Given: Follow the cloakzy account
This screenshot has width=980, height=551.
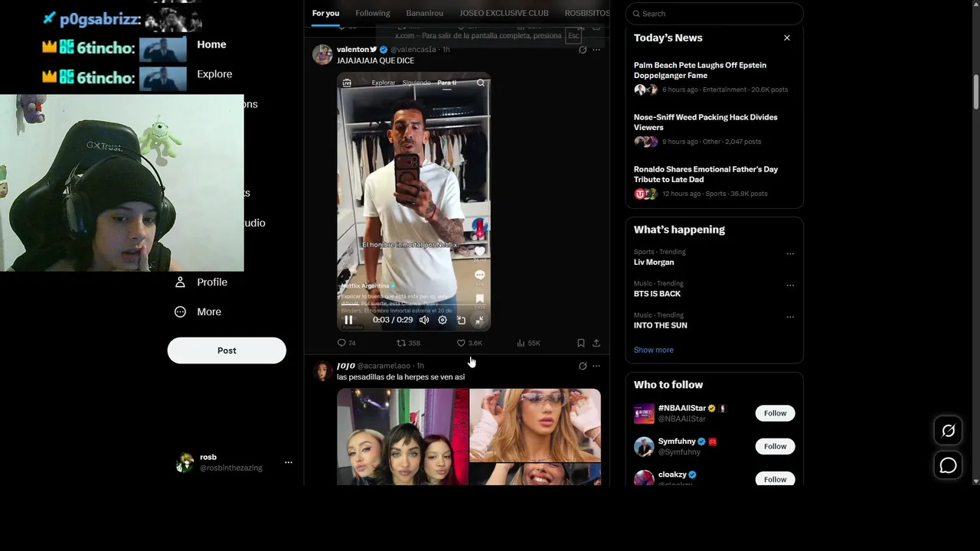Looking at the screenshot, I should (775, 479).
